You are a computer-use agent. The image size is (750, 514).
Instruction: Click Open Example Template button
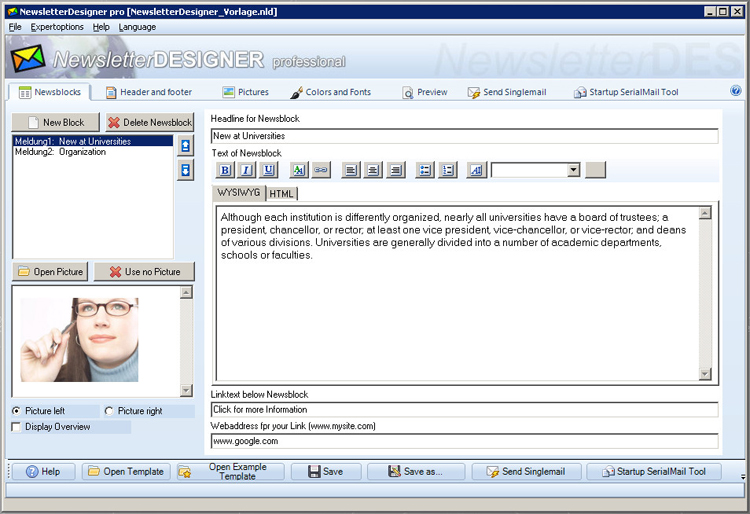[230, 471]
